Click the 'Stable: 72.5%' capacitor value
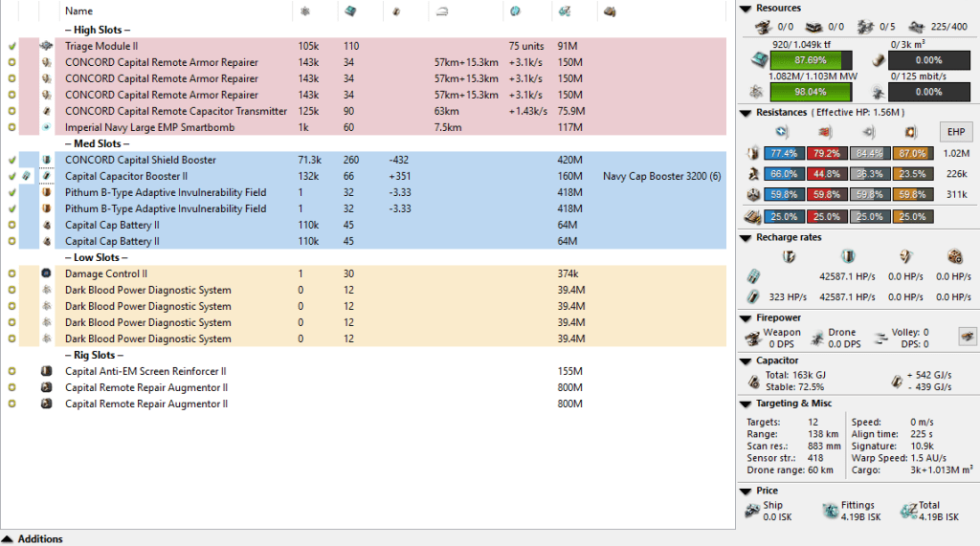This screenshot has width=980, height=546. tap(795, 386)
